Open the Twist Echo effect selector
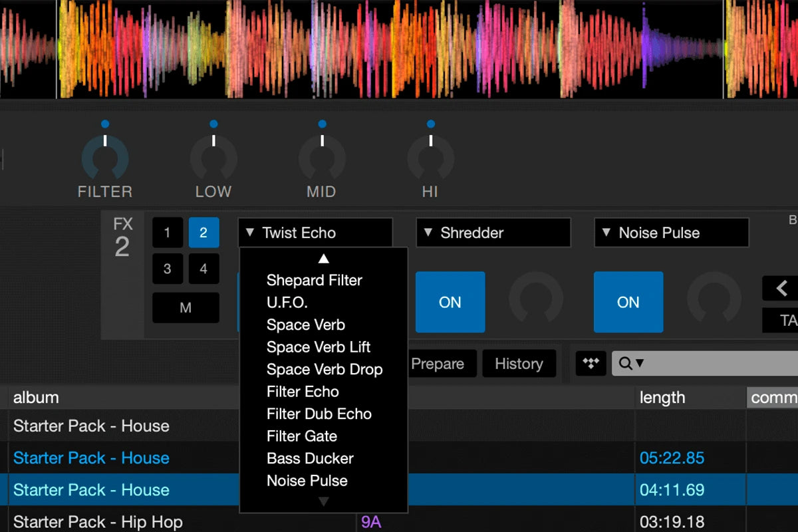Image resolution: width=798 pixels, height=532 pixels. coord(315,233)
